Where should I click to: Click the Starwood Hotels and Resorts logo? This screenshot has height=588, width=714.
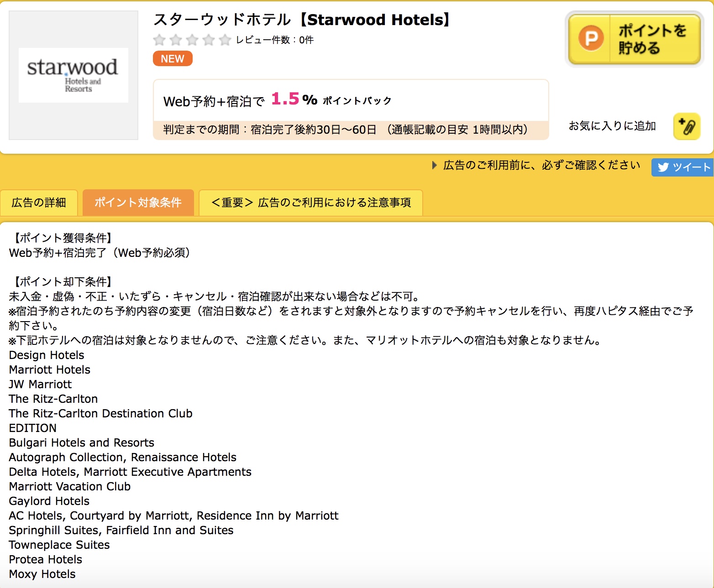point(73,75)
